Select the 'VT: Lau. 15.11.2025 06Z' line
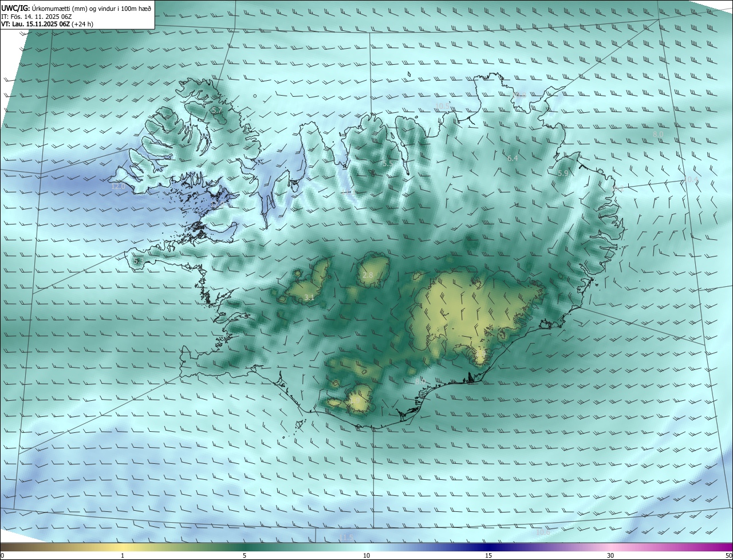This screenshot has width=733, height=560. [36, 24]
